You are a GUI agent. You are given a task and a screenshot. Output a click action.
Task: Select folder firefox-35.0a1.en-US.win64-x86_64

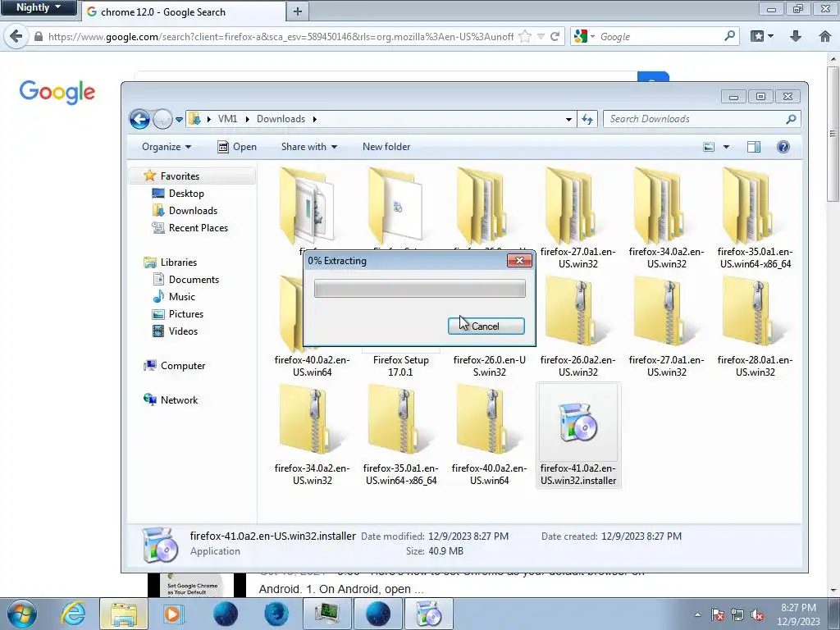(756, 218)
